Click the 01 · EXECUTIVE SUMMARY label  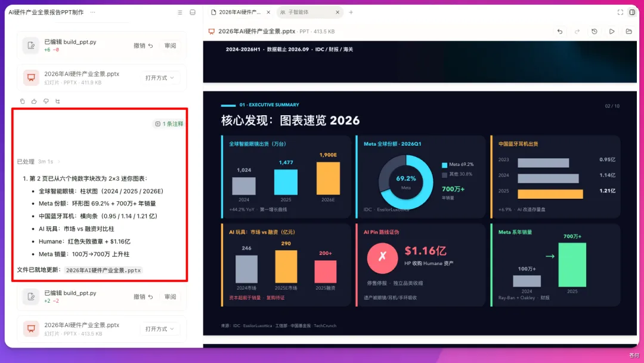269,105
